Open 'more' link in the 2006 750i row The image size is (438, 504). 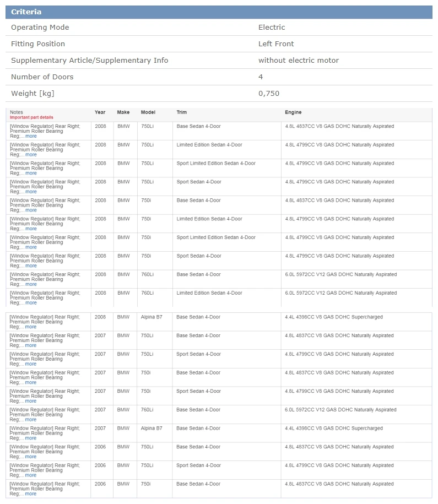[x=30, y=494]
